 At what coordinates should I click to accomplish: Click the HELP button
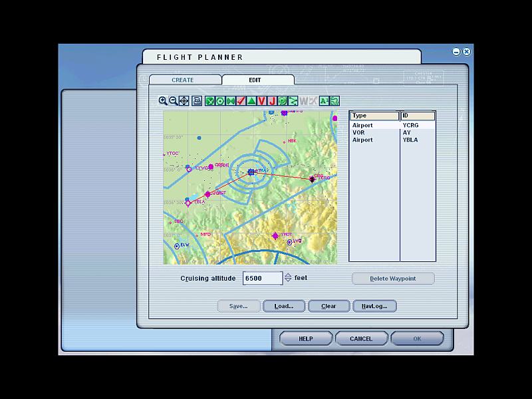point(306,338)
